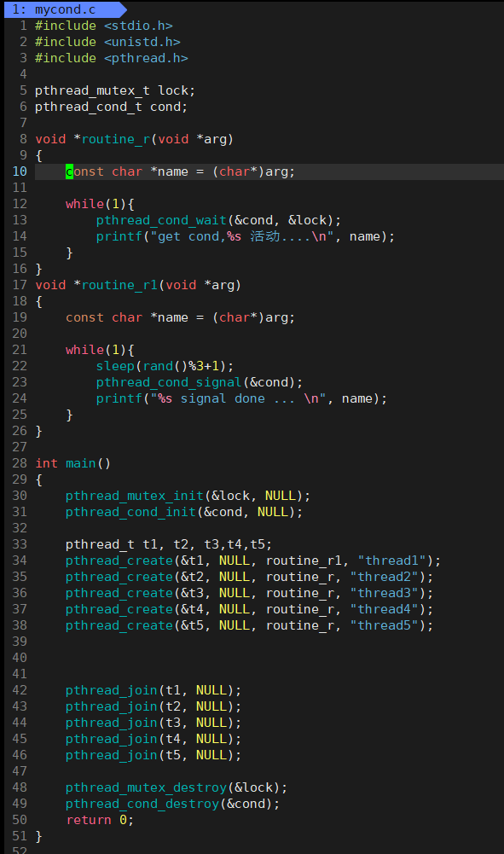The width and height of the screenshot is (504, 854).
Task: Click 'while(1){' on line 12
Action: (x=100, y=204)
